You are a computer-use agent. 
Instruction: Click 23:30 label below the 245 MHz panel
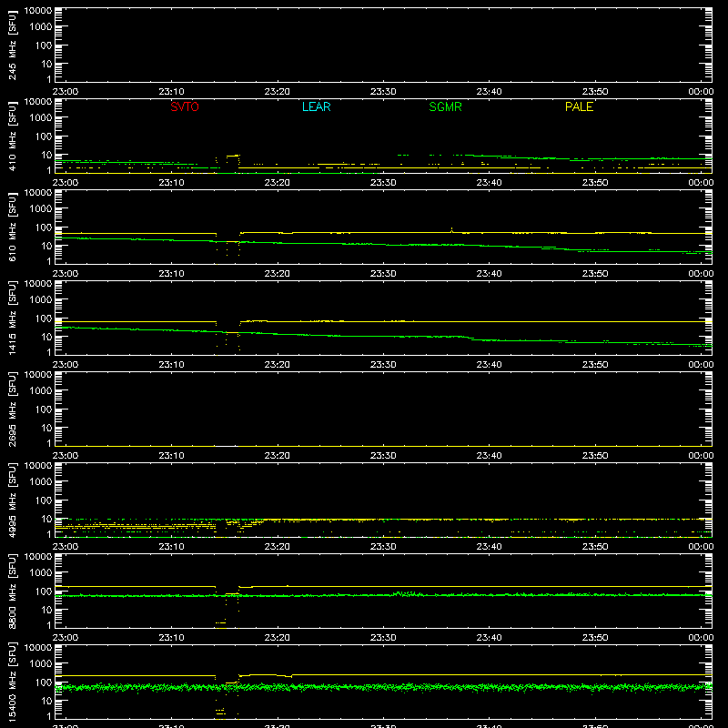(383, 92)
